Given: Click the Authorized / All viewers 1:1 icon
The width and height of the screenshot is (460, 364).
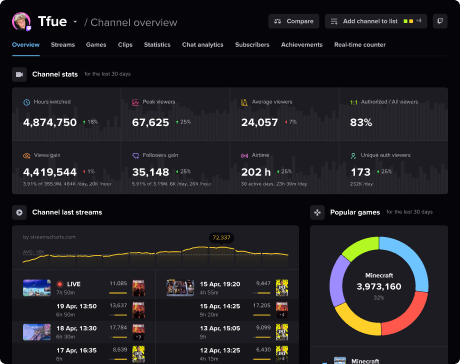Looking at the screenshot, I should [x=354, y=102].
